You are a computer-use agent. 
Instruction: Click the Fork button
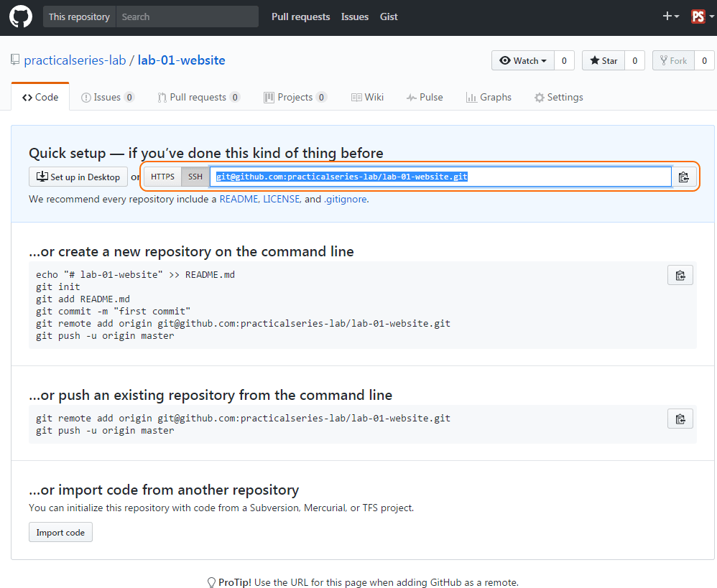pos(674,61)
